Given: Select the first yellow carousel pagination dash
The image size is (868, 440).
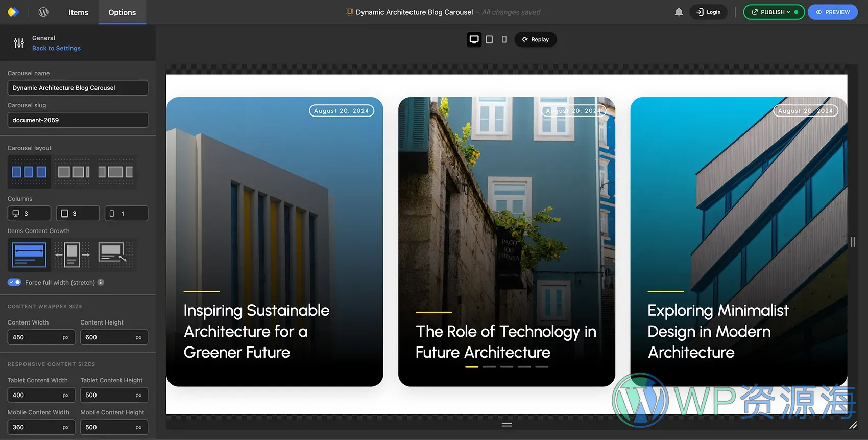Looking at the screenshot, I should 472,367.
